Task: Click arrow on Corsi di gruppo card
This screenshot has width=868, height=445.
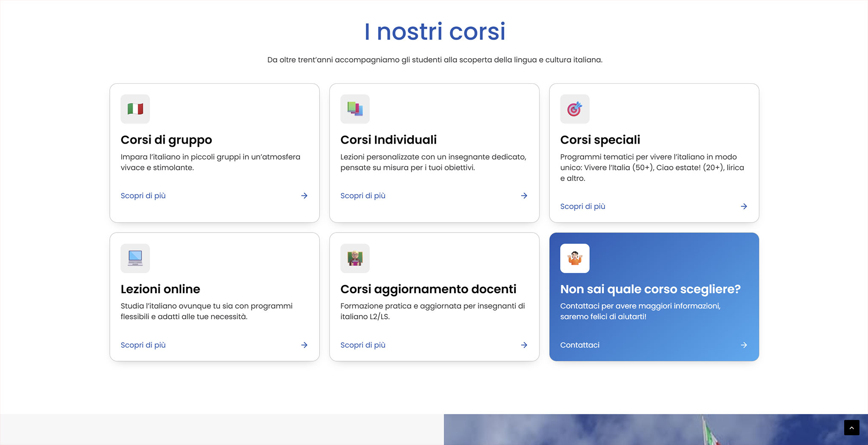Action: [x=304, y=196]
